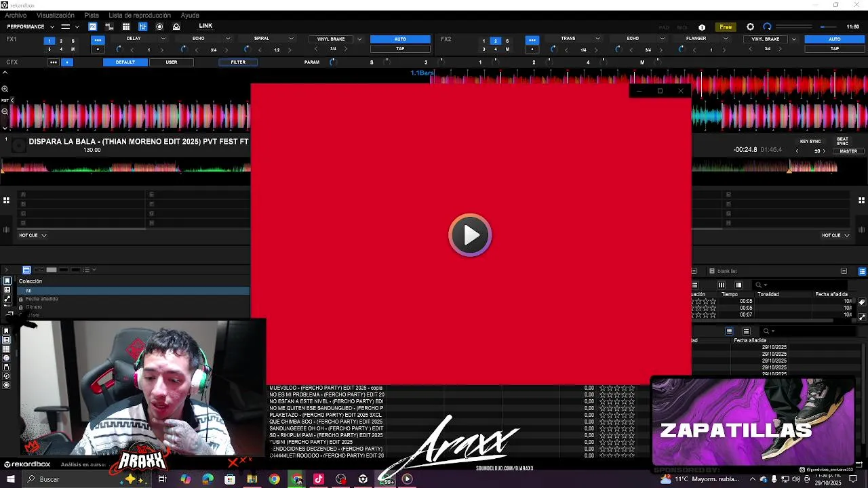
Task: Open Windows Start menu
Action: (11, 479)
